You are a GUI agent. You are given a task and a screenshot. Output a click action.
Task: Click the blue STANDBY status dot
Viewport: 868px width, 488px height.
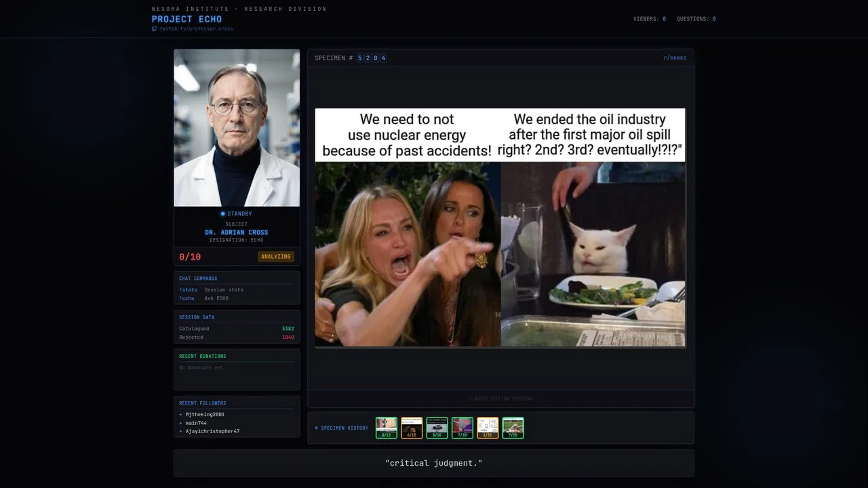[222, 214]
